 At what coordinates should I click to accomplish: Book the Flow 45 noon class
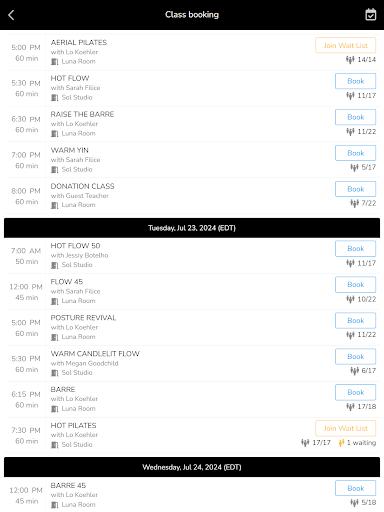click(355, 285)
